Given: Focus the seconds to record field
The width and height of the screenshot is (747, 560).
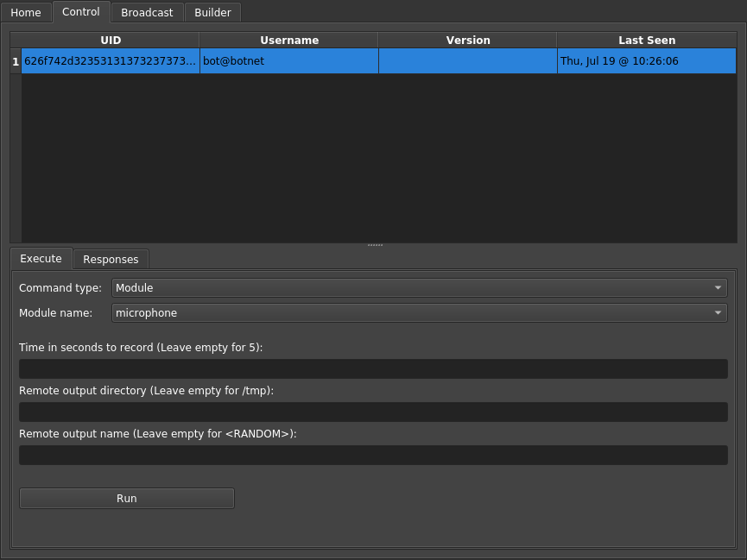Looking at the screenshot, I should pyautogui.click(x=373, y=369).
